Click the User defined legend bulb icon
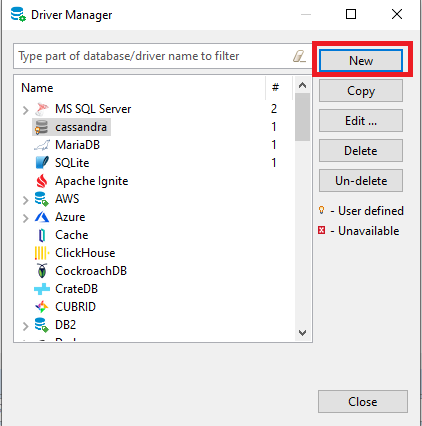This screenshot has height=426, width=422. 321,210
